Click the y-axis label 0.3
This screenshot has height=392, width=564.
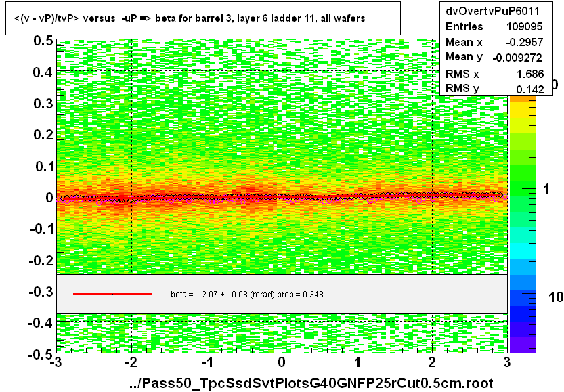point(43,104)
